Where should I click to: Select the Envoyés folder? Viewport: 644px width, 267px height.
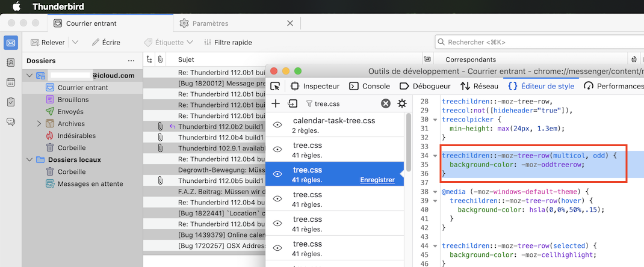pos(82,112)
